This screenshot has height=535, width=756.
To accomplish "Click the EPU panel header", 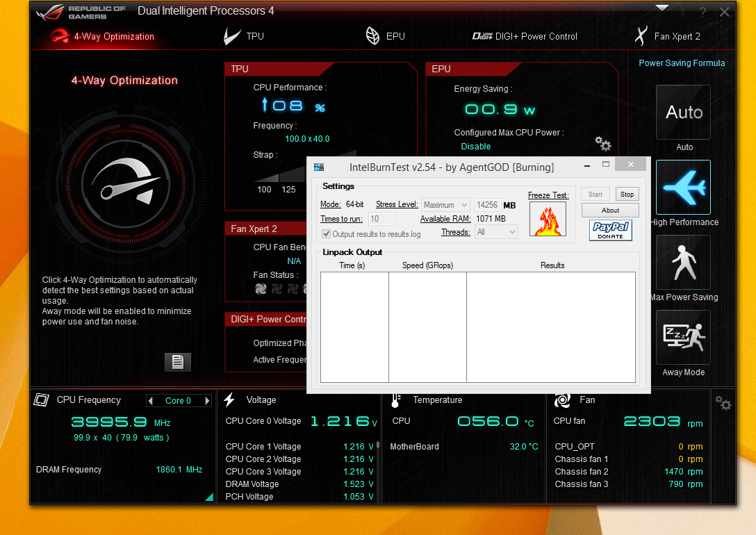I will coord(472,69).
